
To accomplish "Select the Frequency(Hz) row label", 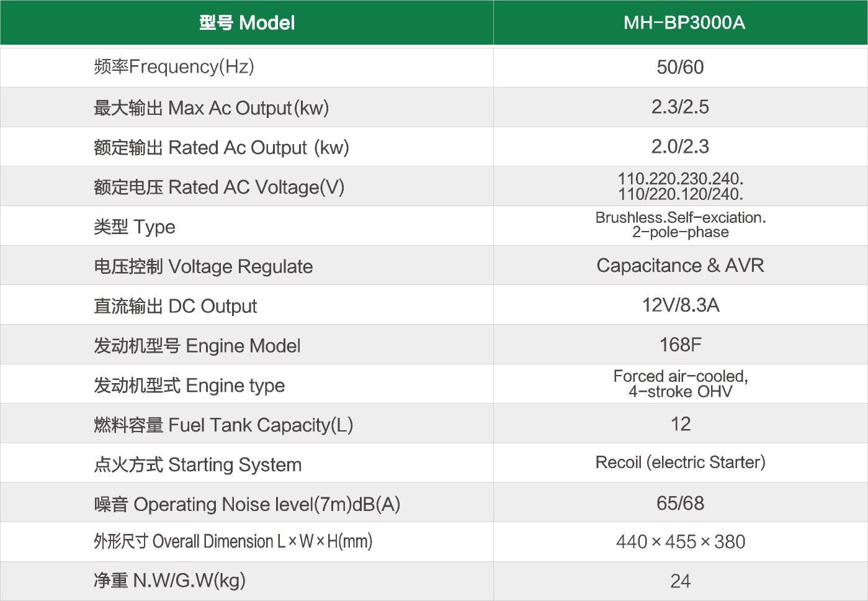I will 174,66.
